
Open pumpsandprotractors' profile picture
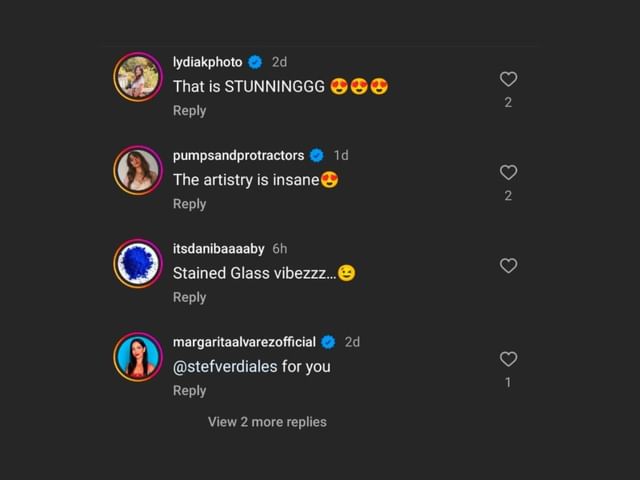pyautogui.click(x=138, y=170)
